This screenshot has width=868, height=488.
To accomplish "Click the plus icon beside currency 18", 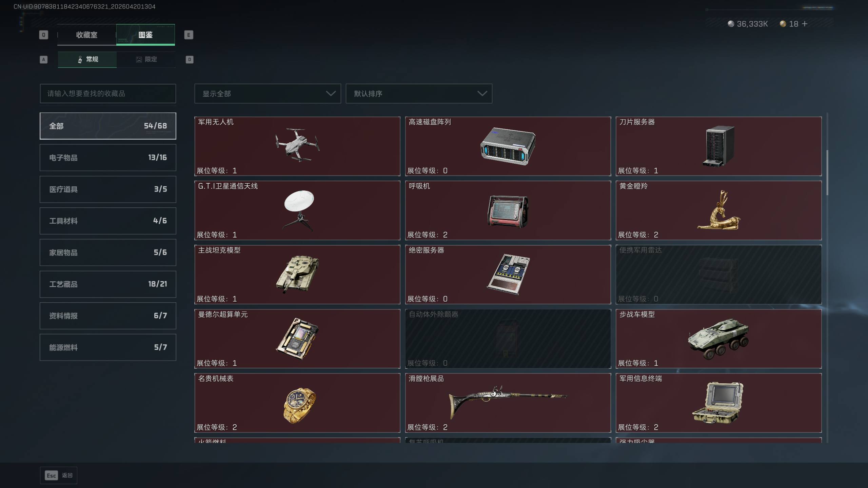I will pyautogui.click(x=805, y=24).
